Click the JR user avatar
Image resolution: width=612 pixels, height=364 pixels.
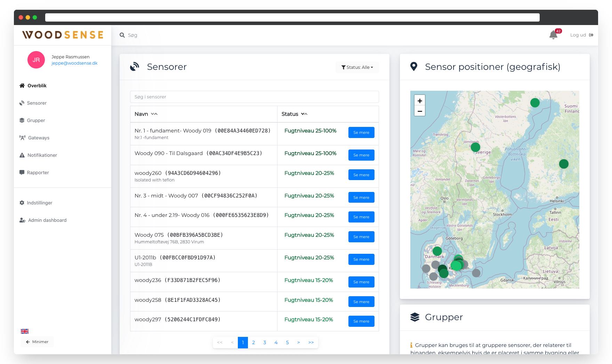click(x=36, y=60)
